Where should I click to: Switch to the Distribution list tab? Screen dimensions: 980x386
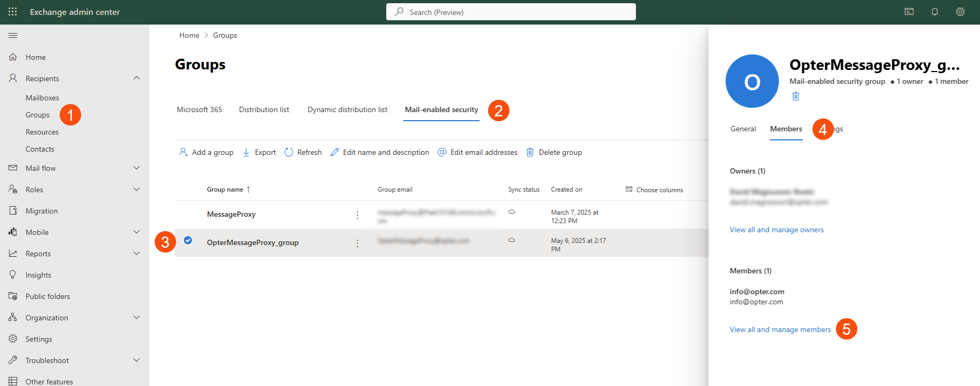click(264, 109)
